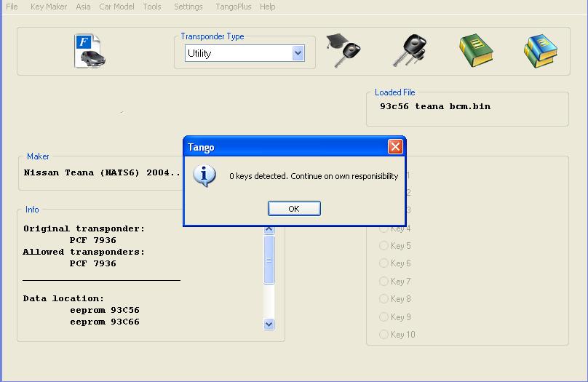
Task: Click the Info panel scrollbar thumb
Action: (269, 259)
